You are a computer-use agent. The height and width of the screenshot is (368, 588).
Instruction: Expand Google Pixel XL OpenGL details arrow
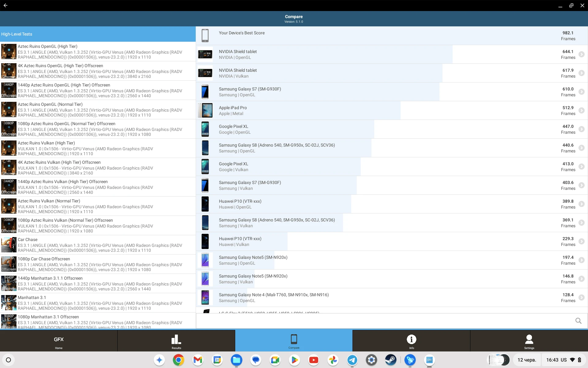tap(581, 129)
